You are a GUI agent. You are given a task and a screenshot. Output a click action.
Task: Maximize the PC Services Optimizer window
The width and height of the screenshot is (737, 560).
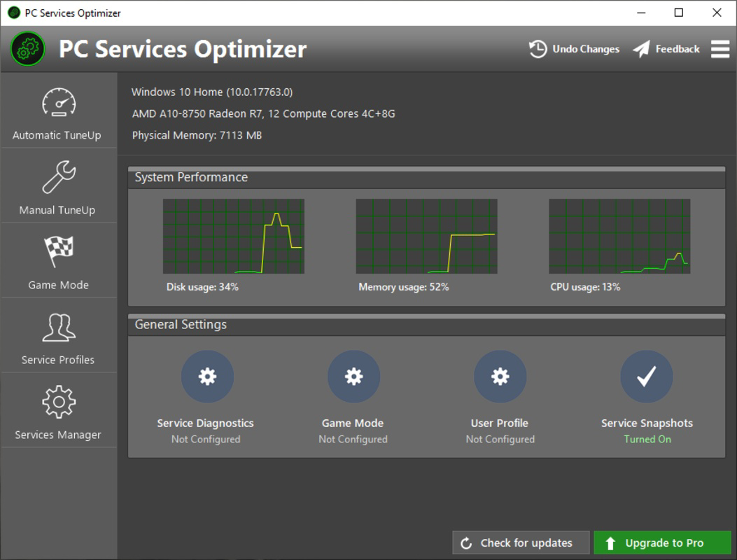[679, 13]
